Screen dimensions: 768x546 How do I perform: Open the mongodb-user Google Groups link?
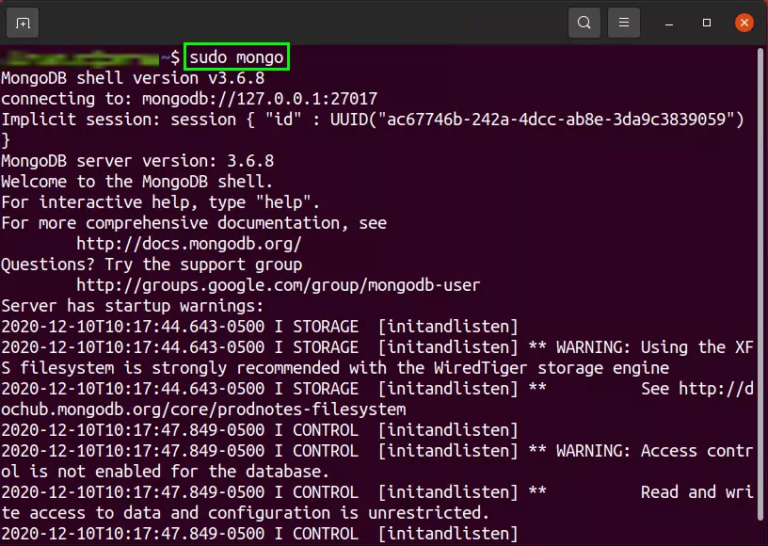(278, 285)
